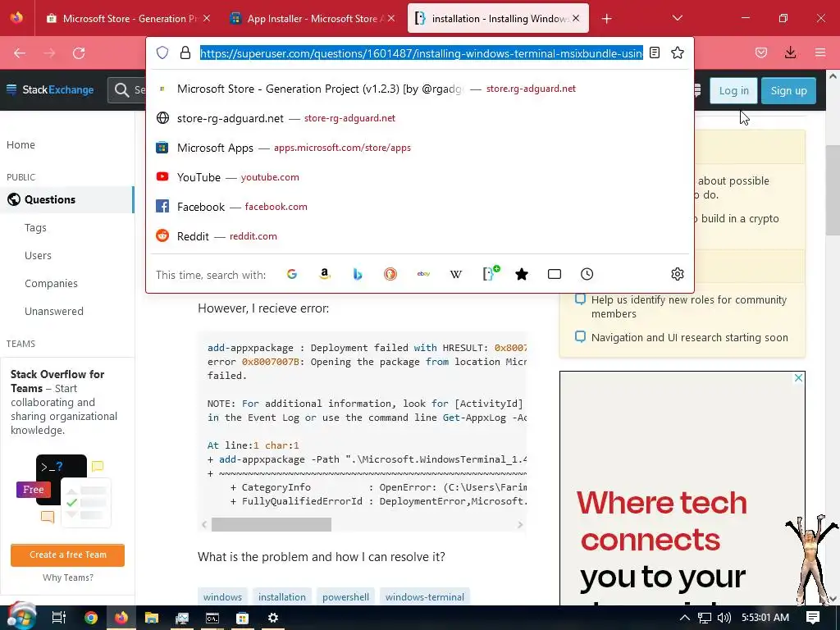The image size is (840, 630).
Task: Click code block horizontal scrollbar thumb
Action: [271, 524]
